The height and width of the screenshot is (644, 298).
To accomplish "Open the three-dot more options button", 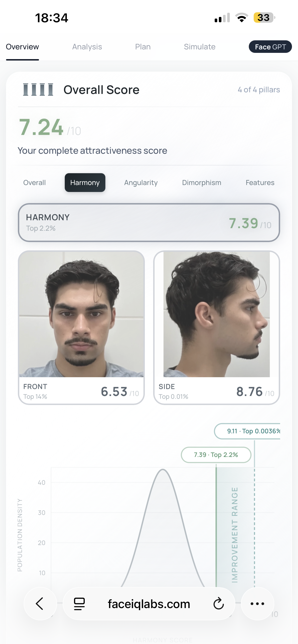I will [x=257, y=604].
